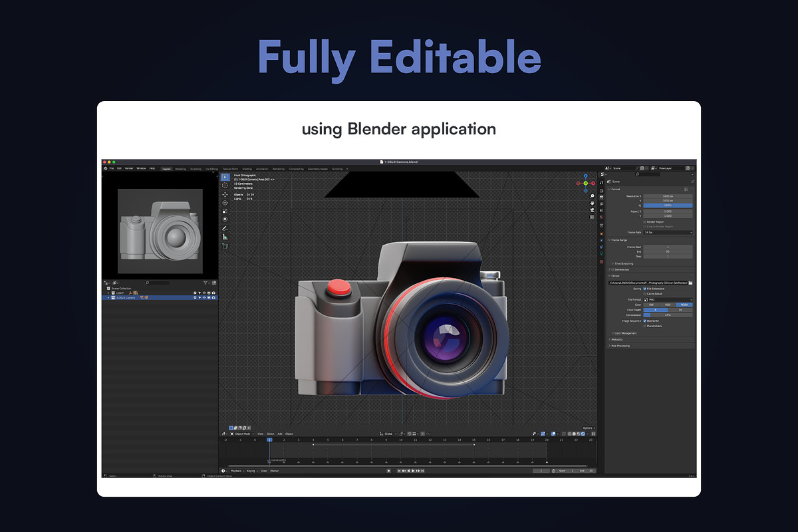The width and height of the screenshot is (798, 532).
Task: Open the viewport Options button
Action: (x=589, y=428)
